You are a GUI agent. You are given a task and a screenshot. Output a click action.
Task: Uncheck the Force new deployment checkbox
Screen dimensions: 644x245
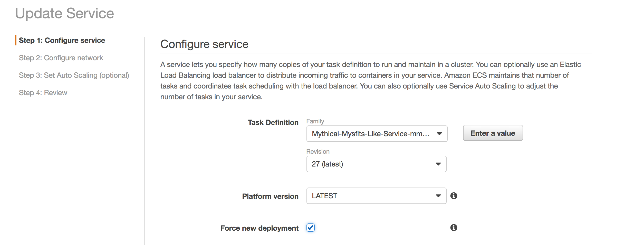[311, 228]
